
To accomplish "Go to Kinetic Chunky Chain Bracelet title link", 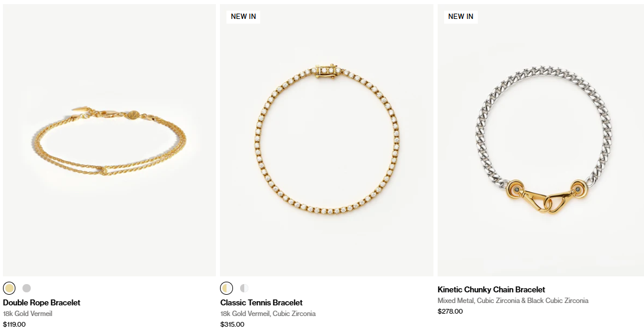I will 491,289.
